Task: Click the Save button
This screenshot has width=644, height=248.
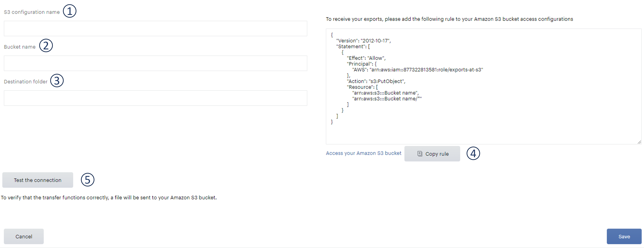Action: point(624,236)
